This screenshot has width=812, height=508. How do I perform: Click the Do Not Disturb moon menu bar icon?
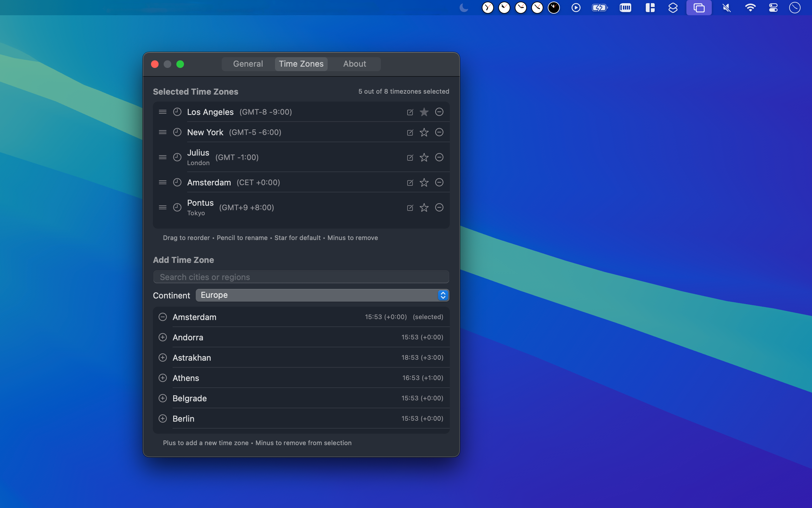[x=464, y=7]
